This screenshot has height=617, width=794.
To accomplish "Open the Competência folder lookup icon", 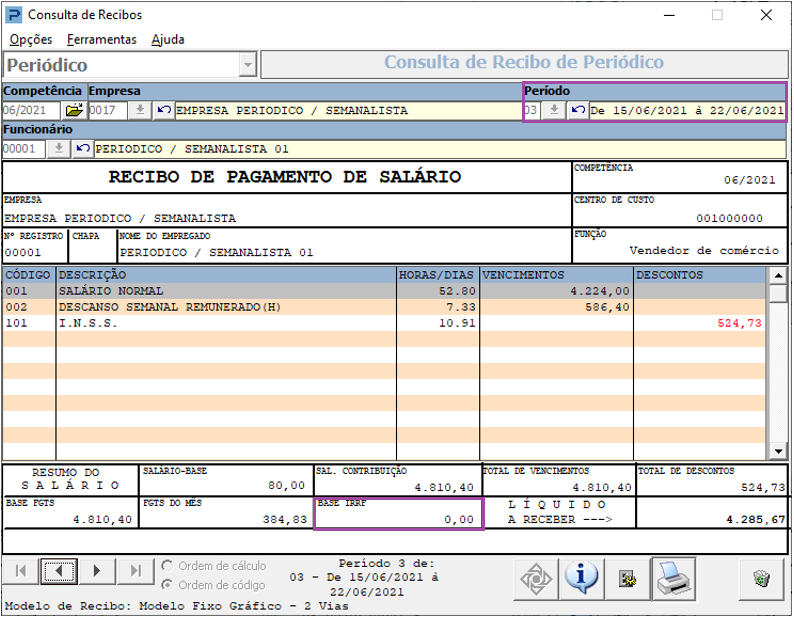I will tap(74, 110).
